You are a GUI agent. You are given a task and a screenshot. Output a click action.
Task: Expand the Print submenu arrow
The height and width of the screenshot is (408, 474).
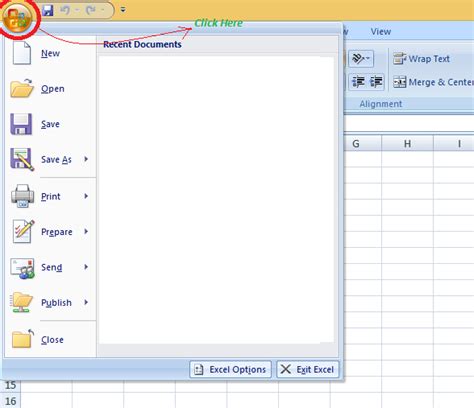coord(86,196)
